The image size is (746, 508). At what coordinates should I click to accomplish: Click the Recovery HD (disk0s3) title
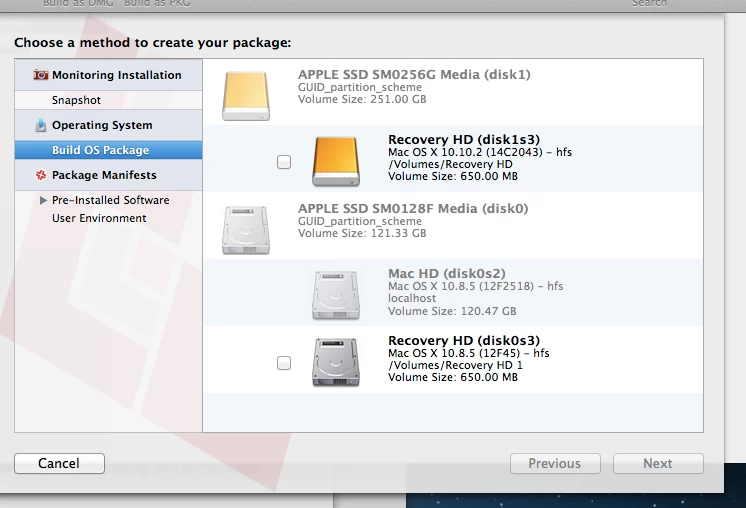click(464, 341)
